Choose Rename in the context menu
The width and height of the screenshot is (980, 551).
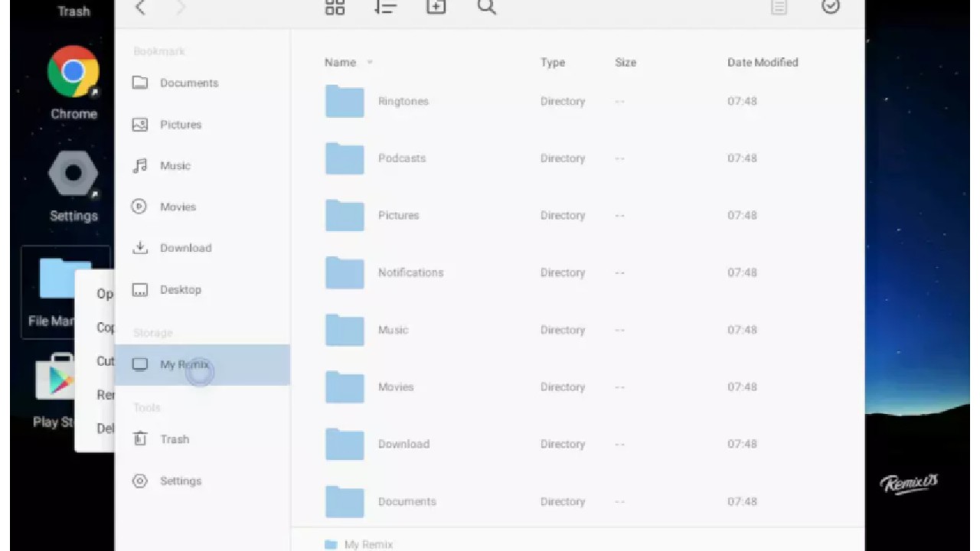(x=104, y=395)
